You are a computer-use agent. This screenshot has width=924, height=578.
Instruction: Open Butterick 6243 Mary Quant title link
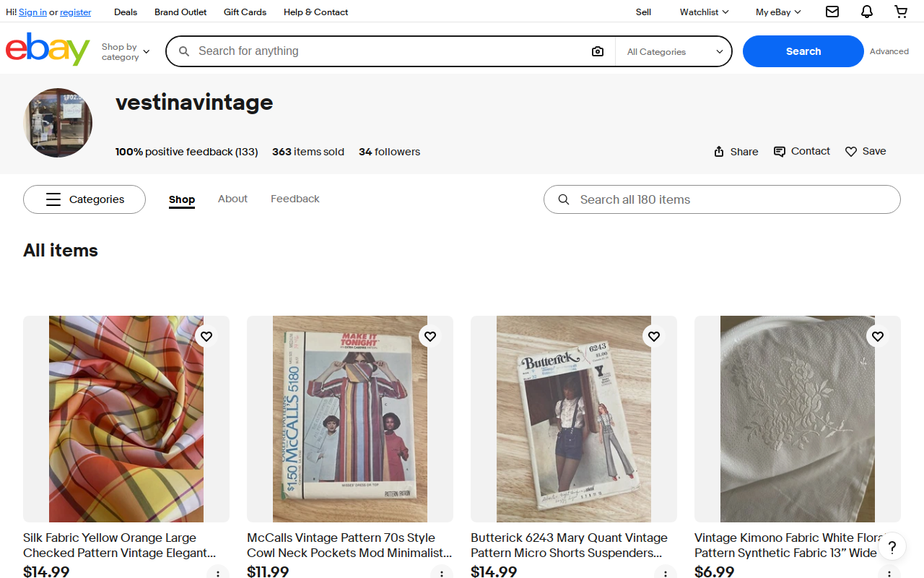click(569, 545)
